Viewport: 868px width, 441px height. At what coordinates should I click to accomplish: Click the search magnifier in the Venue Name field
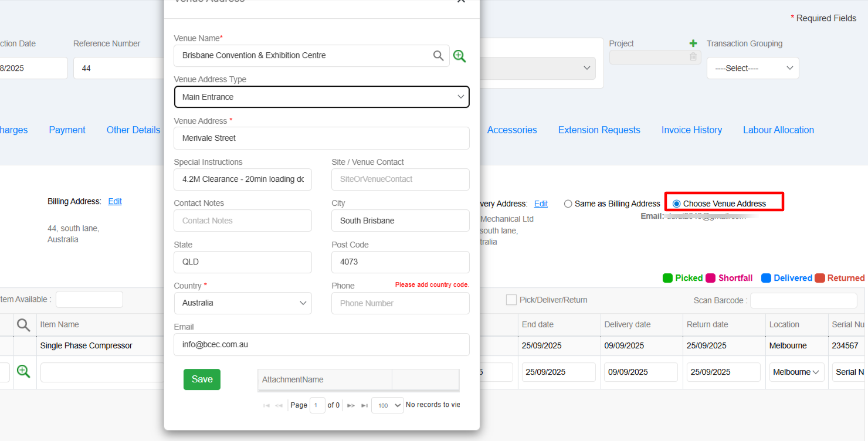click(438, 56)
